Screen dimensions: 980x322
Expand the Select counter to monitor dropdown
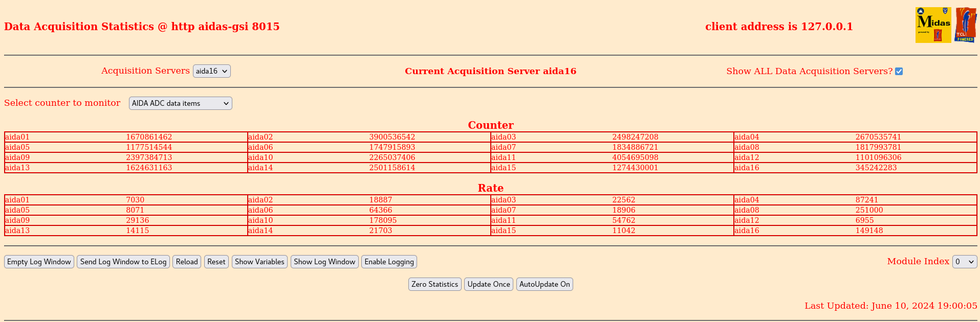pyautogui.click(x=180, y=103)
